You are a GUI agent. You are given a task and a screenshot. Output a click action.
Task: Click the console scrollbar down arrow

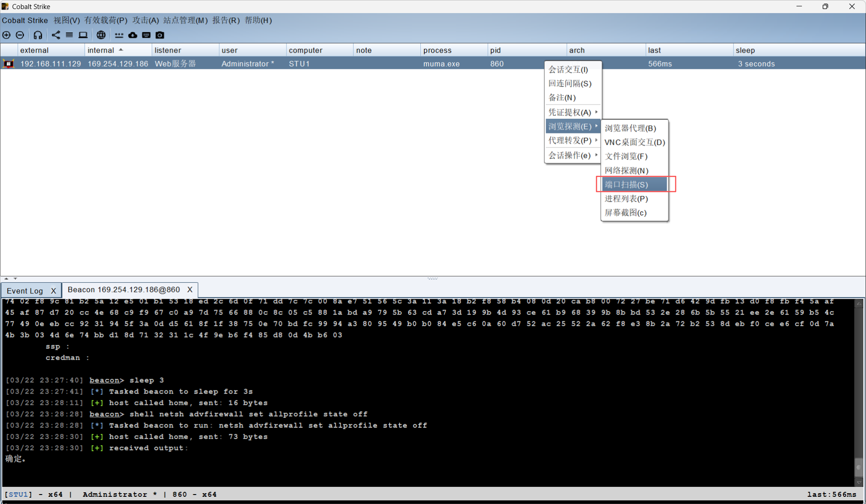[x=859, y=482]
